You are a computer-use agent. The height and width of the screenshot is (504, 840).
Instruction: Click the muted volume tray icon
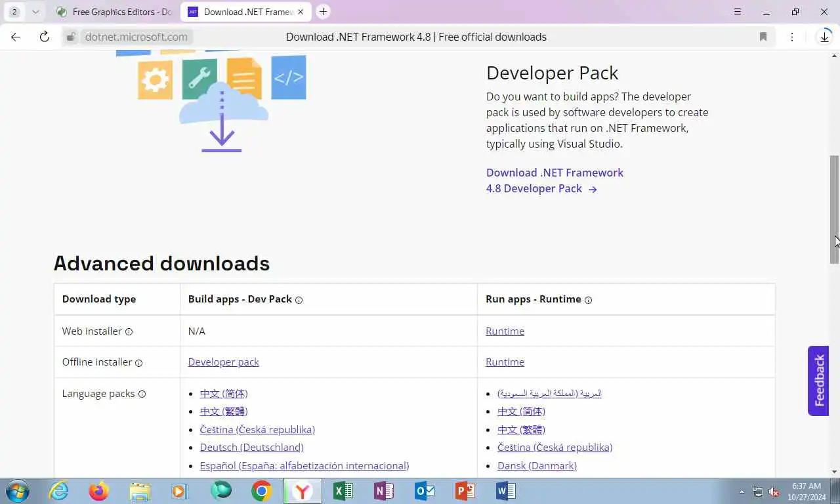774,492
